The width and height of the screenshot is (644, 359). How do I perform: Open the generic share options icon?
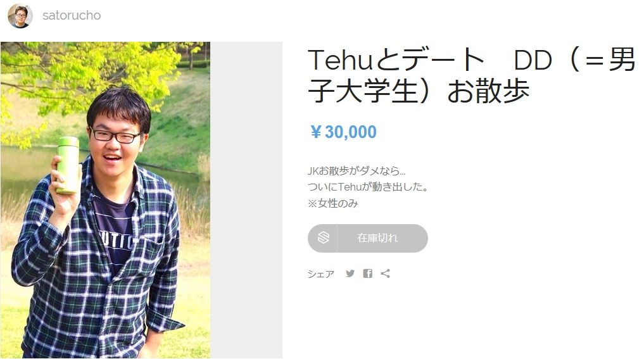tap(385, 274)
